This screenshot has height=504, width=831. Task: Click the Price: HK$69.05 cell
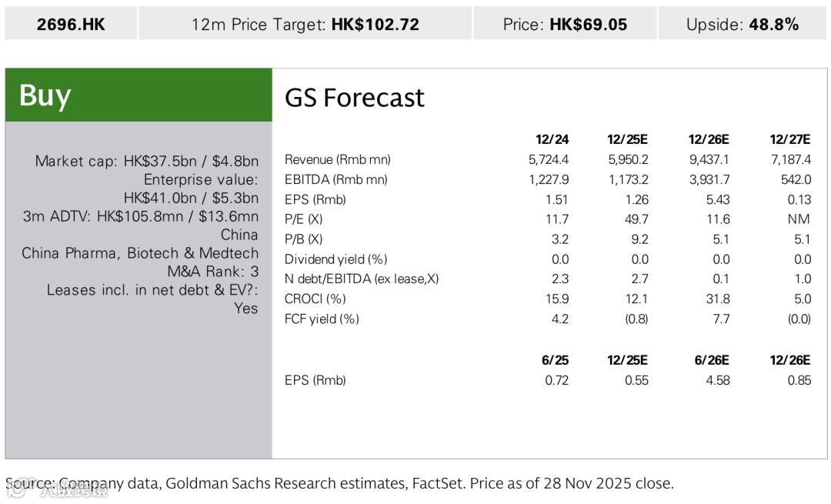pyautogui.click(x=565, y=23)
